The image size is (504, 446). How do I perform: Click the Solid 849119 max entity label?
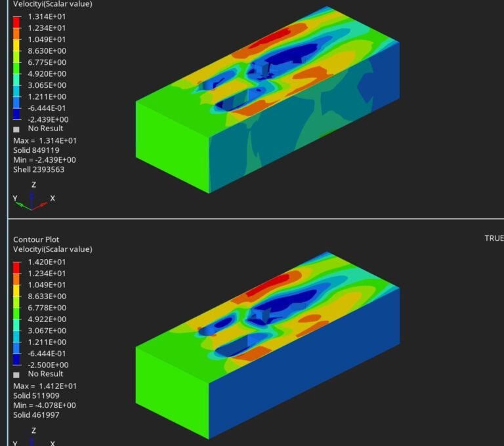36,150
